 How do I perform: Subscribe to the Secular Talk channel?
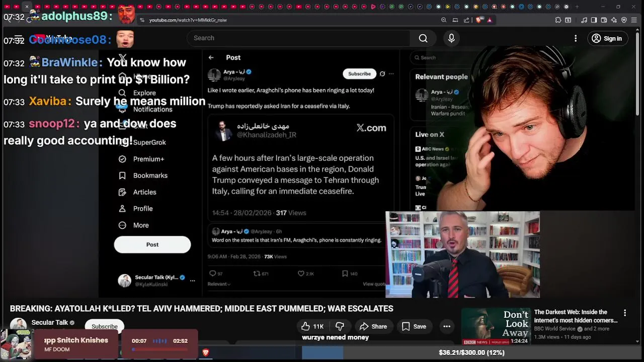(x=105, y=326)
